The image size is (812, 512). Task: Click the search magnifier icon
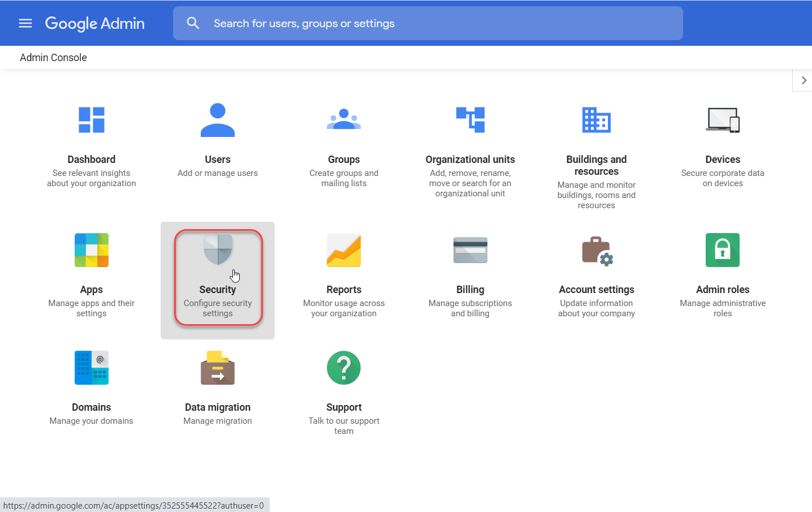point(193,23)
